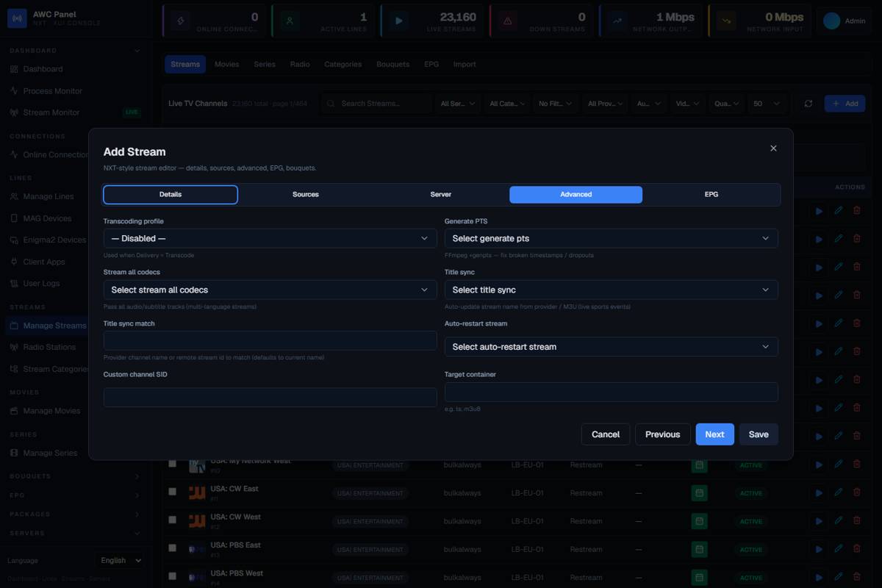Image resolution: width=882 pixels, height=588 pixels.
Task: Click the Save button
Action: pyautogui.click(x=759, y=434)
